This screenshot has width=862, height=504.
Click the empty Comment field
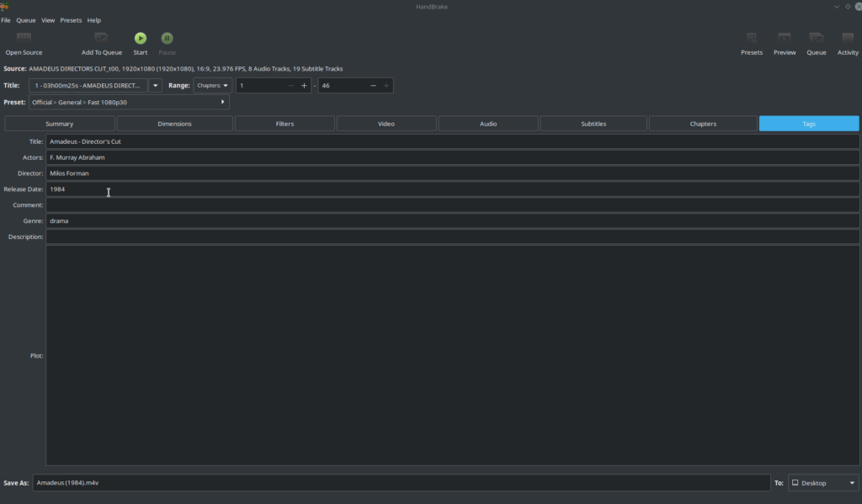click(x=452, y=205)
